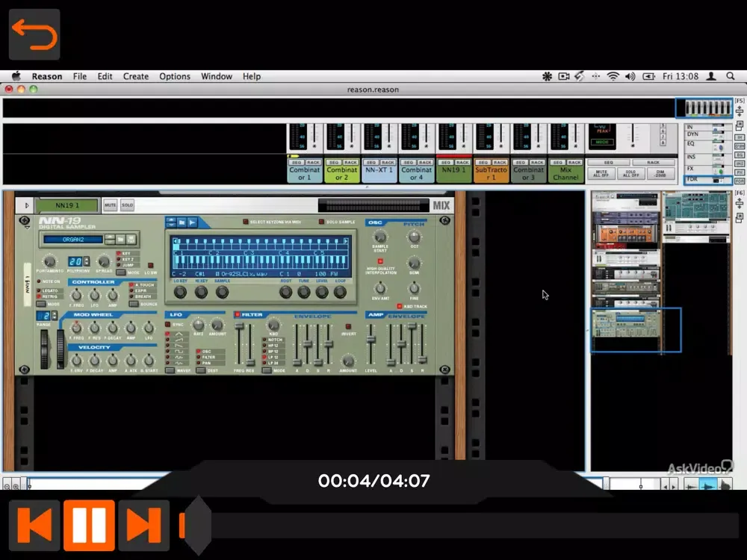
Task: Click the rack detach window icon
Action: point(740,217)
